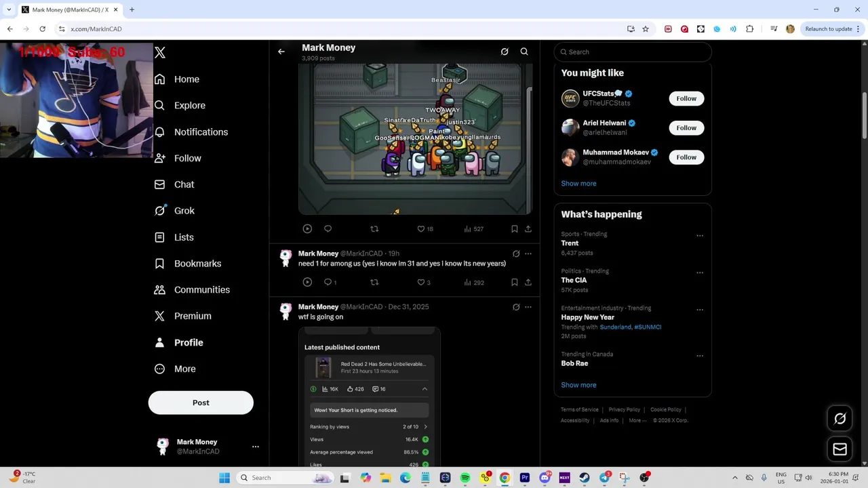The image size is (868, 488).
Task: Open Explore in X sidebar
Action: 180,106
